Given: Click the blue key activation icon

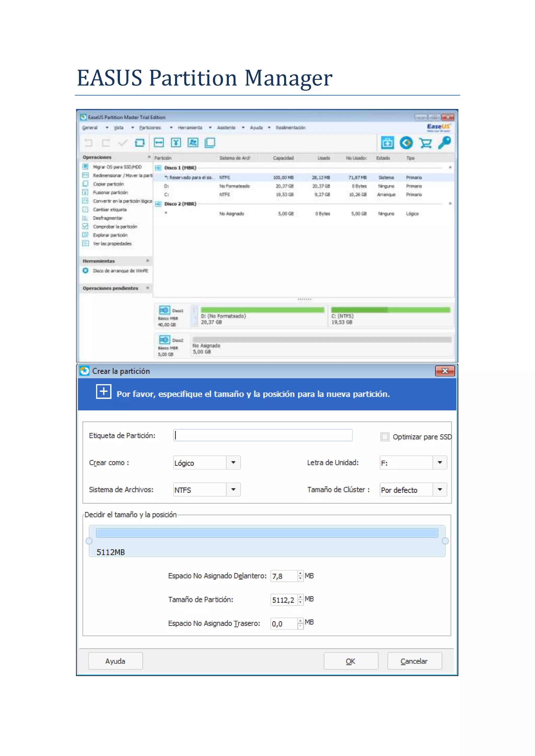Looking at the screenshot, I should click(x=444, y=143).
